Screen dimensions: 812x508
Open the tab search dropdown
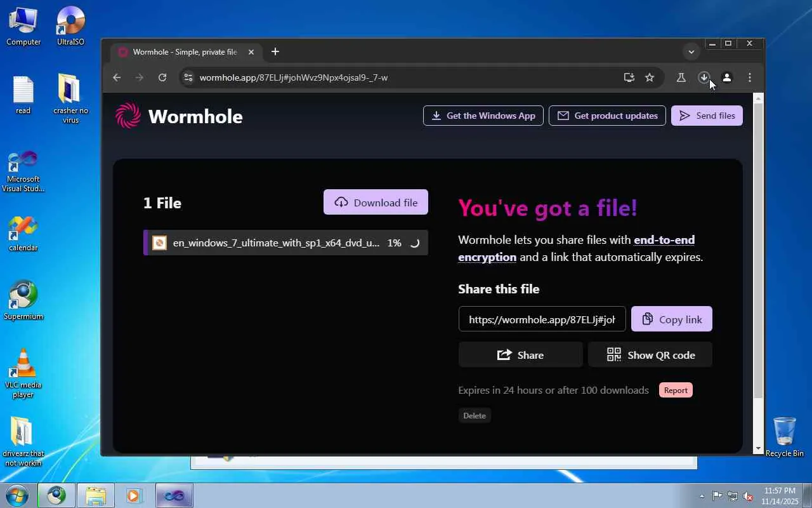pos(691,51)
